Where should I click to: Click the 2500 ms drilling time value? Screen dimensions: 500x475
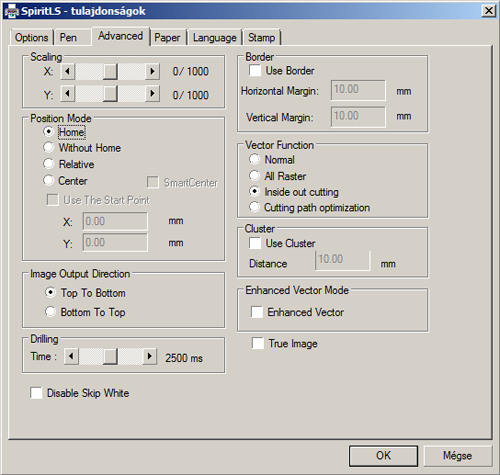click(184, 358)
